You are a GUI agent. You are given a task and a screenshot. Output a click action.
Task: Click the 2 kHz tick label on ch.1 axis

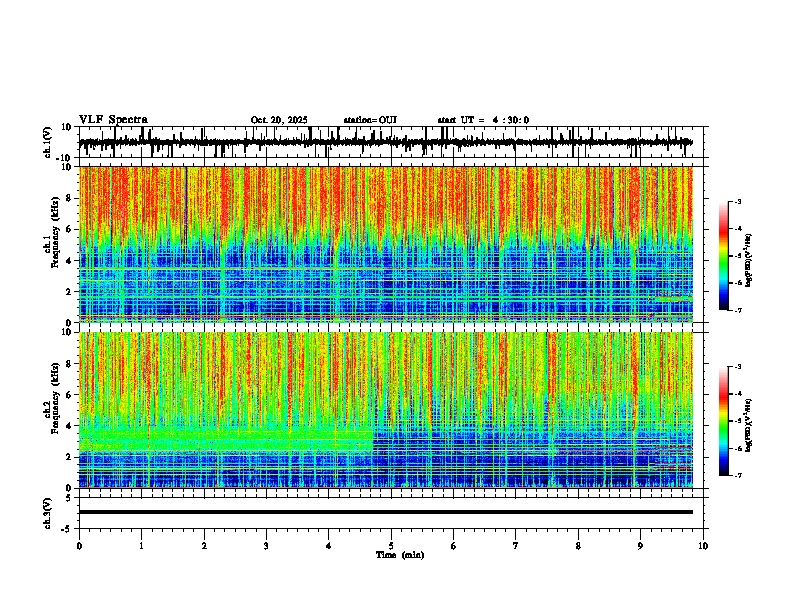(70, 292)
